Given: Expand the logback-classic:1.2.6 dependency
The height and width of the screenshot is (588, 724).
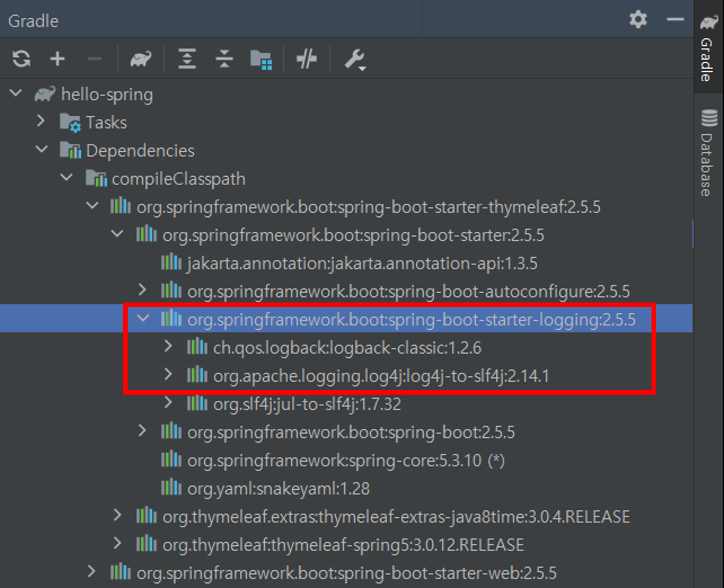Looking at the screenshot, I should coord(168,346).
